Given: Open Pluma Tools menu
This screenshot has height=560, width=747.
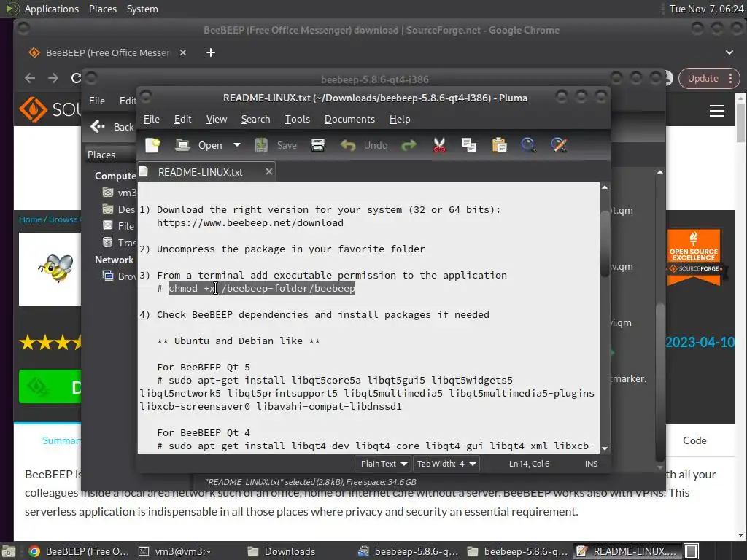Looking at the screenshot, I should [298, 119].
